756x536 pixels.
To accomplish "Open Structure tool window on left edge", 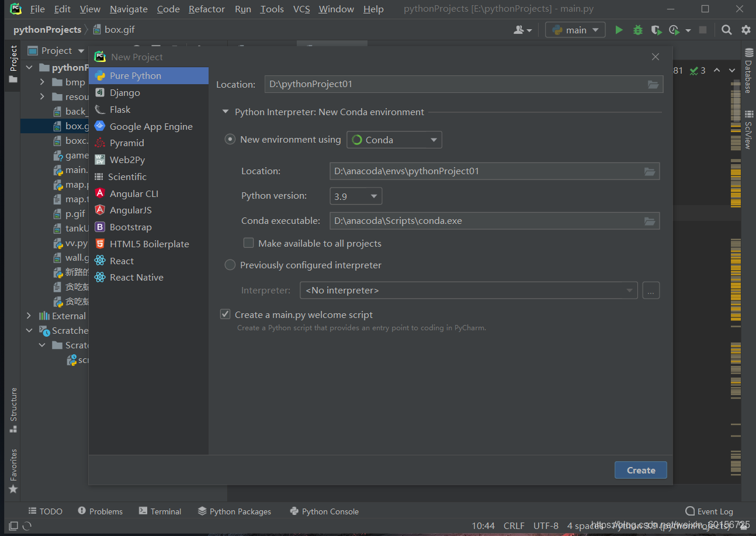I will coord(13,409).
